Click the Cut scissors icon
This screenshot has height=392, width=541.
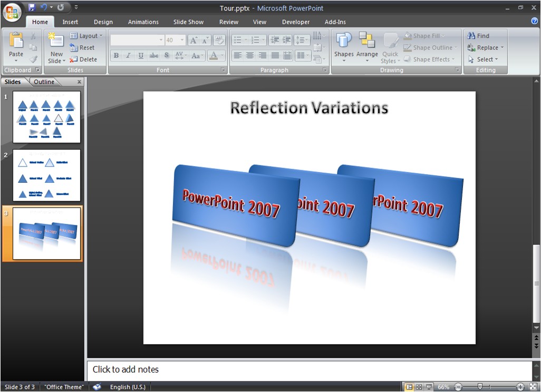pyautogui.click(x=33, y=35)
